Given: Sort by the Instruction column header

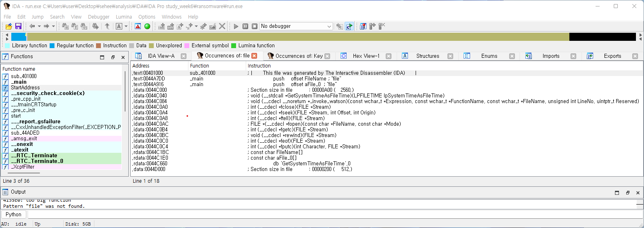Looking at the screenshot, I should pos(444,66).
